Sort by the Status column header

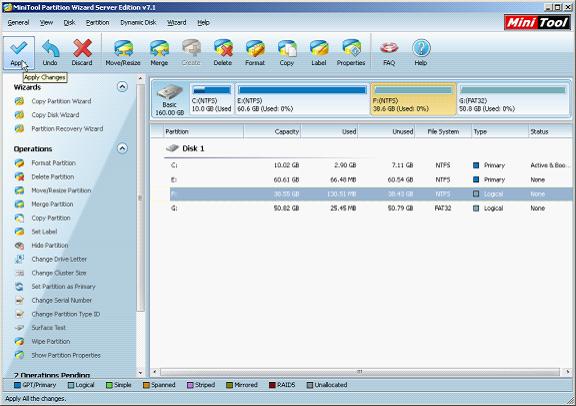[550, 132]
